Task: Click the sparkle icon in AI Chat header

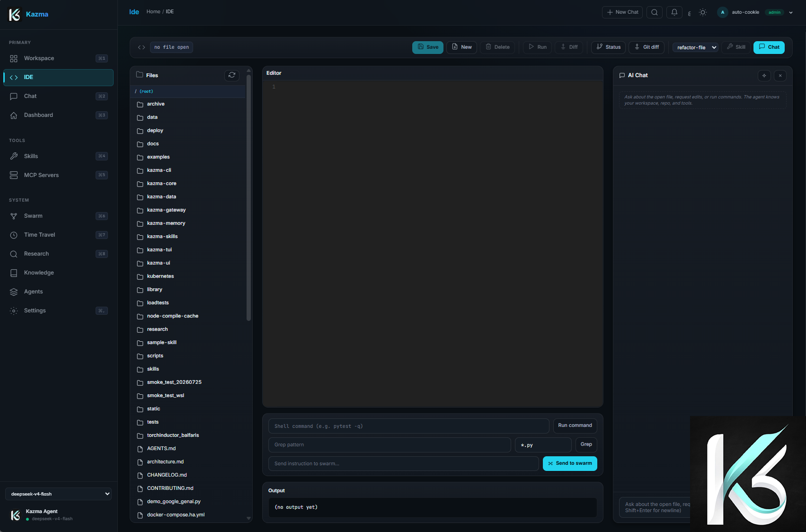Action: 764,76
